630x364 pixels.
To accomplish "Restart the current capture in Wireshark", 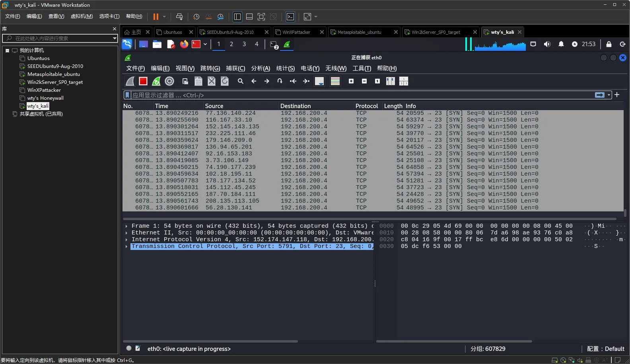I will point(156,81).
